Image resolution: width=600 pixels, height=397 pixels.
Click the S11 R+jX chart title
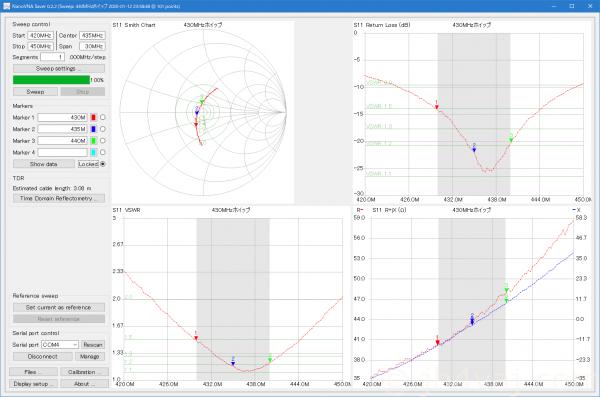point(389,210)
